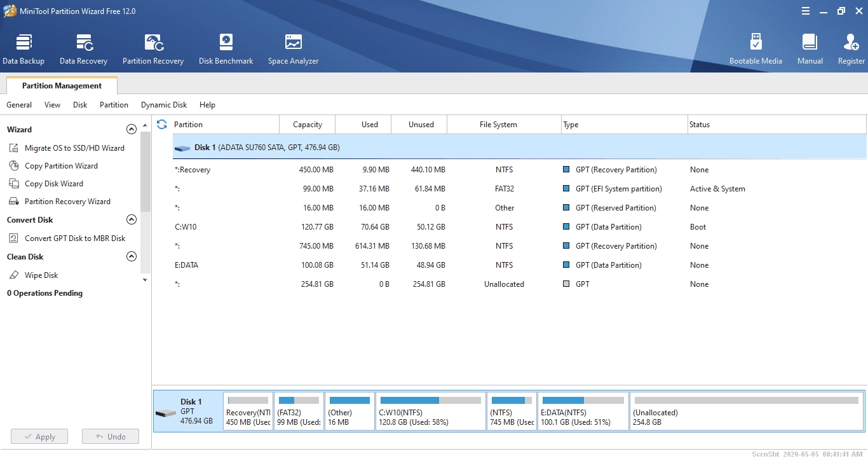
Task: Refresh the partition list
Action: coord(162,125)
